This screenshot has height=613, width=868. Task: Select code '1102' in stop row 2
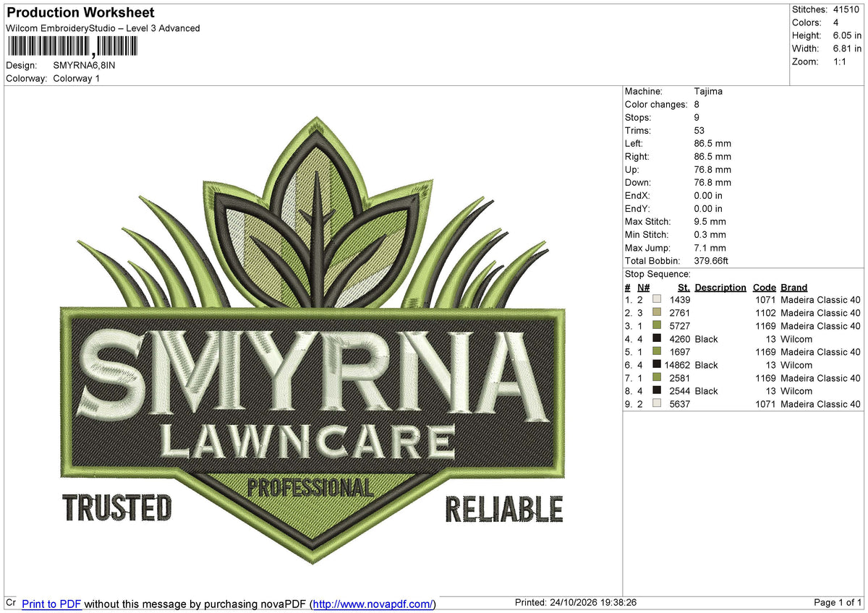click(765, 312)
